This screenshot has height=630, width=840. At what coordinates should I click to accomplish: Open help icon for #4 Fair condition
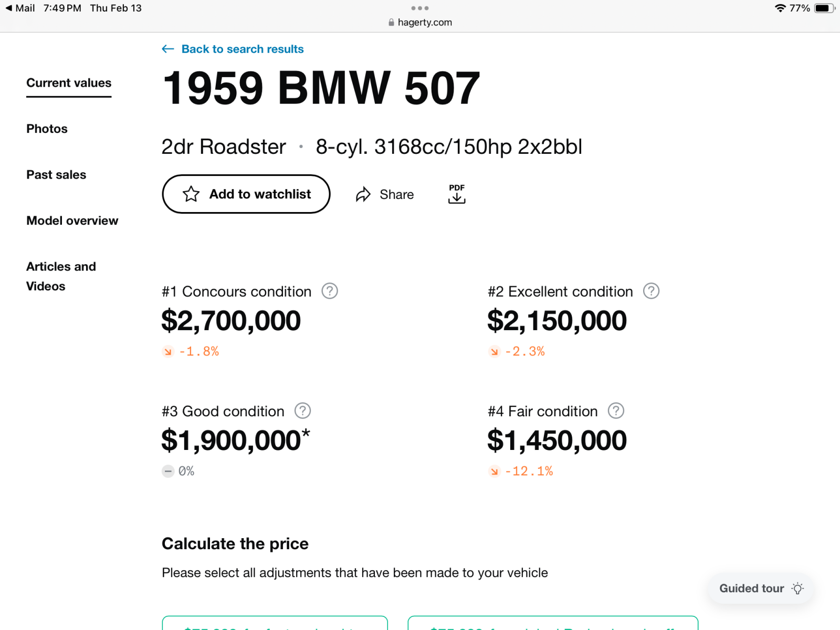point(616,411)
